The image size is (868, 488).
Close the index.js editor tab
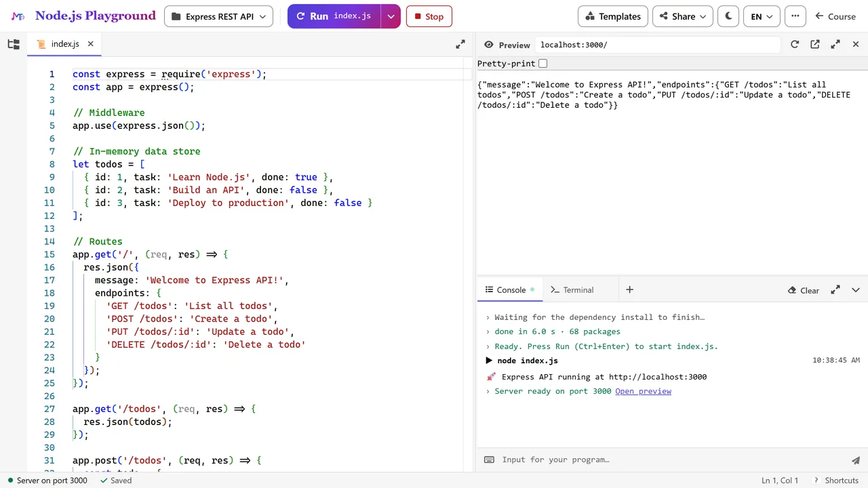pyautogui.click(x=90, y=43)
